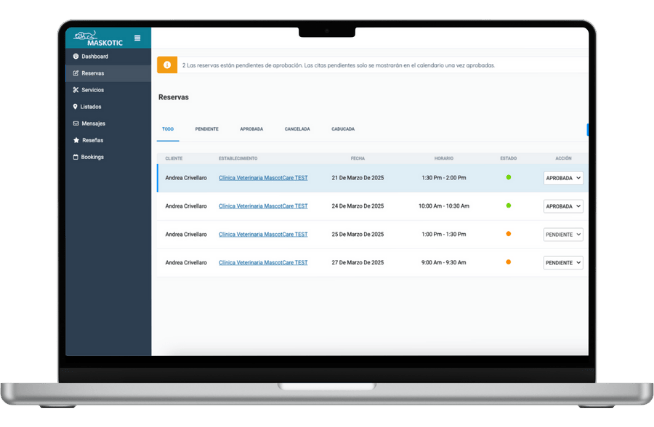Click the orange info icon in the alert banner
Viewport: 654px width, 427px height.
point(167,65)
